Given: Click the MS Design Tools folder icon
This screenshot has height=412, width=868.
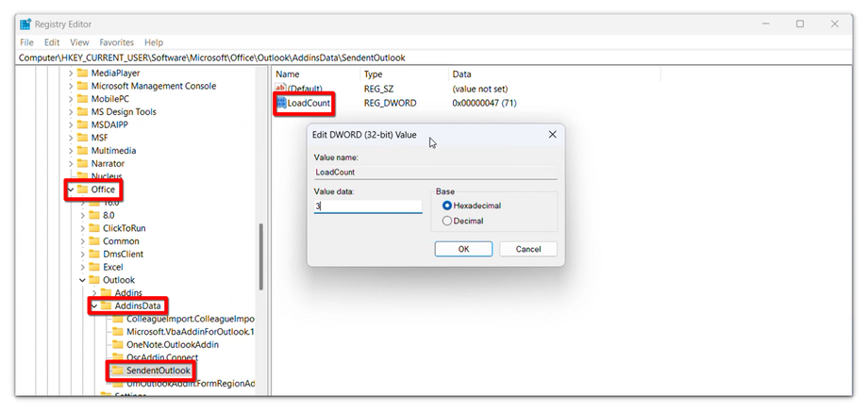Looking at the screenshot, I should 82,111.
